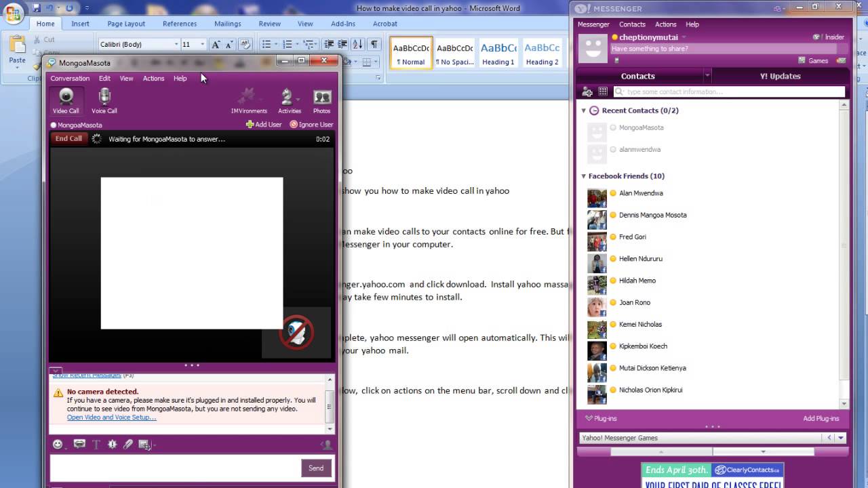Click the mail icon beside Games
This screenshot has width=868, height=488.
(840, 60)
